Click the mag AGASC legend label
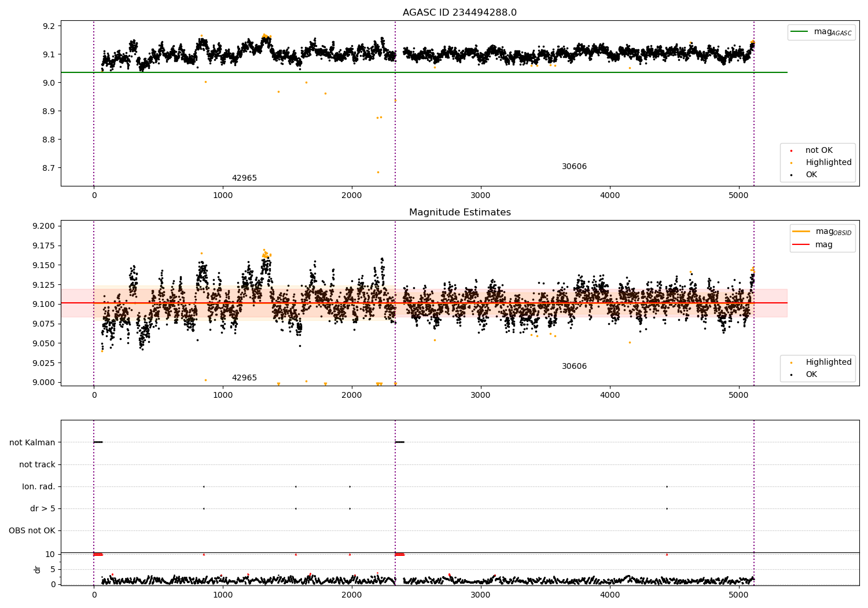 pyautogui.click(x=833, y=32)
